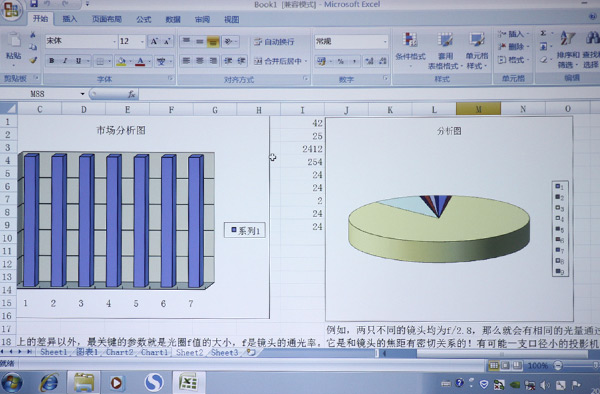Click the Delete (删除) cells button
Image resolution: width=600 pixels, height=394 pixels.
(513, 47)
